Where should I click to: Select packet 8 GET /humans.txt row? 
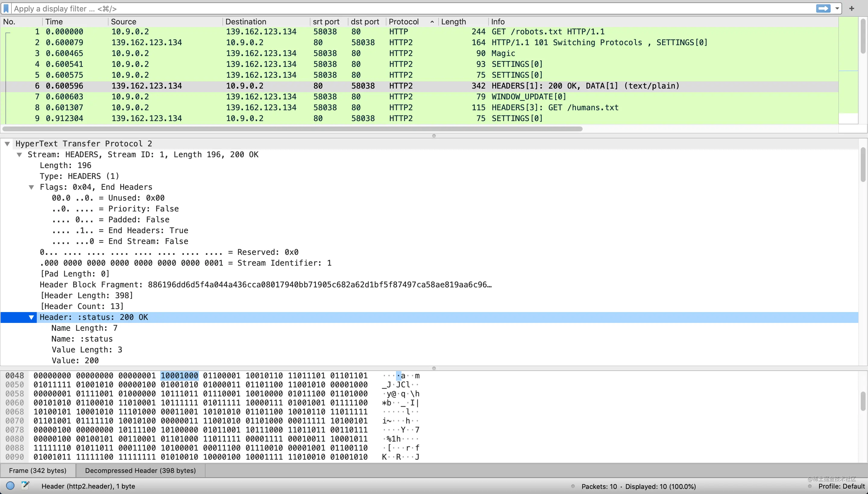(419, 108)
